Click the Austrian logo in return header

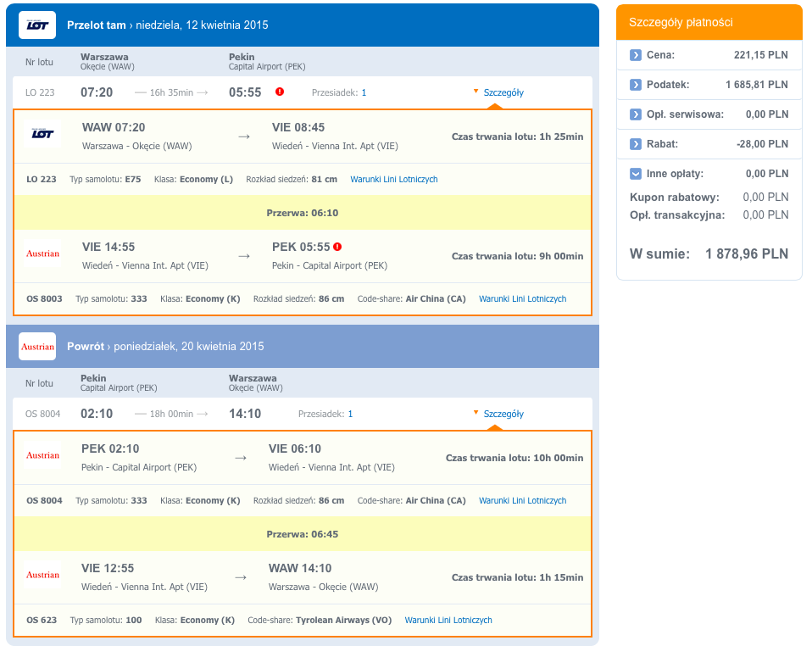point(37,347)
